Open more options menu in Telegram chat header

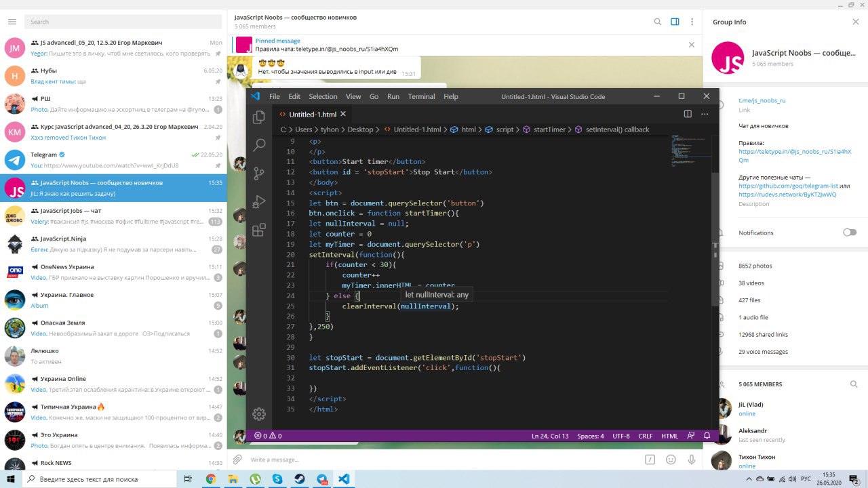pos(692,22)
